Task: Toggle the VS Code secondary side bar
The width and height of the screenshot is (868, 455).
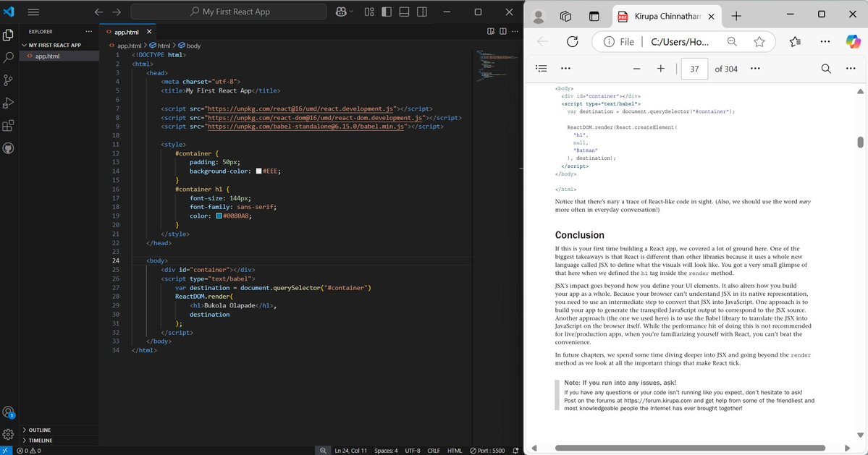Action: point(422,12)
